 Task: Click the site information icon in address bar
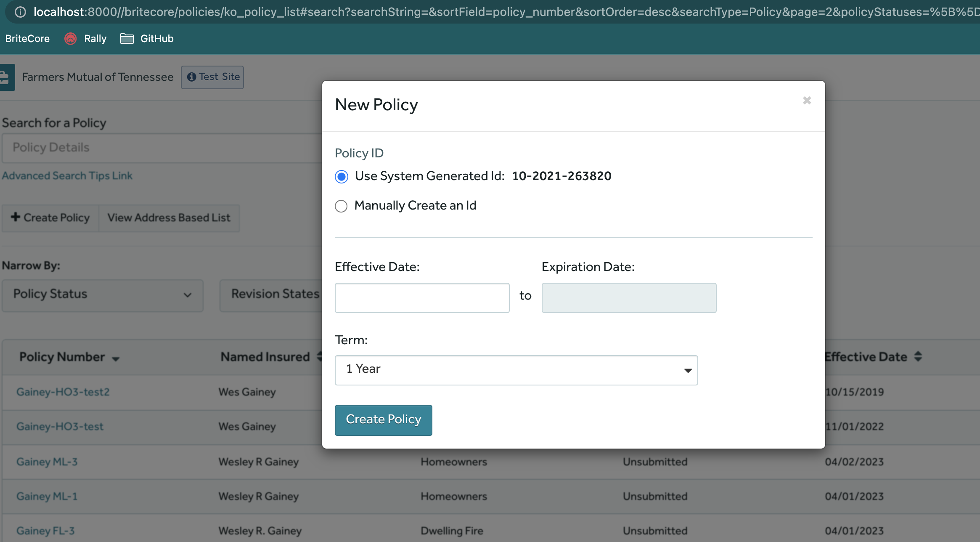(x=20, y=12)
